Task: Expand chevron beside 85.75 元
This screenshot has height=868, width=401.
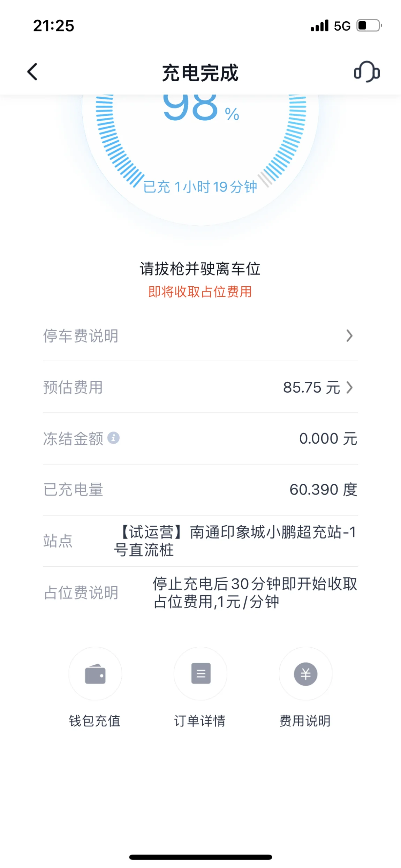Action: pos(349,387)
